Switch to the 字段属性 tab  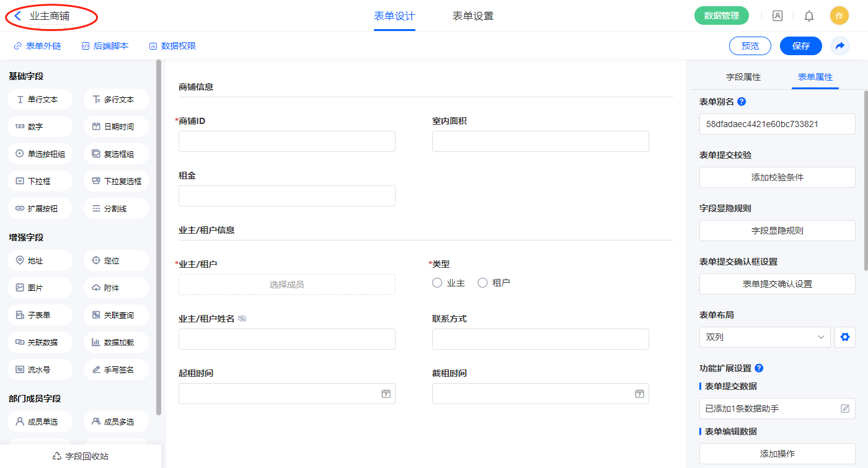click(x=743, y=77)
